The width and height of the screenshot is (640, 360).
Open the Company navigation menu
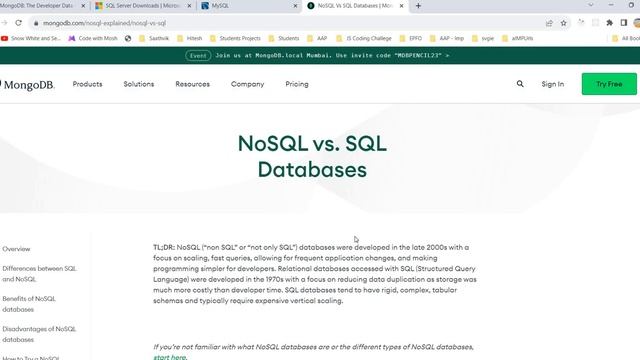(x=247, y=84)
